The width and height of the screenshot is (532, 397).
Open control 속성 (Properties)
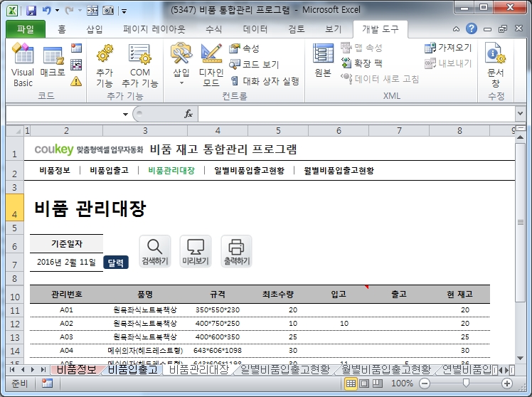tap(244, 48)
